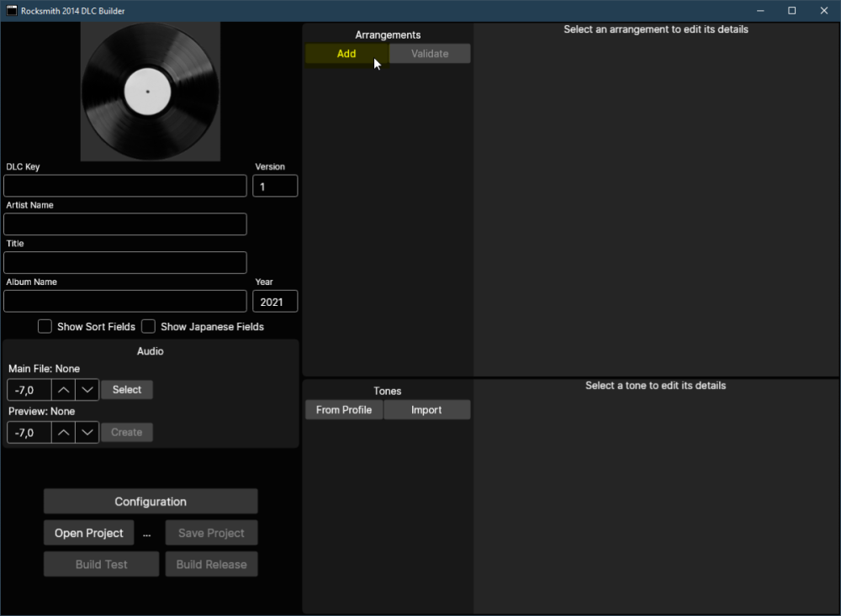Click the app icon in title bar
Viewport: 841px width, 616px height.
pyautogui.click(x=12, y=11)
